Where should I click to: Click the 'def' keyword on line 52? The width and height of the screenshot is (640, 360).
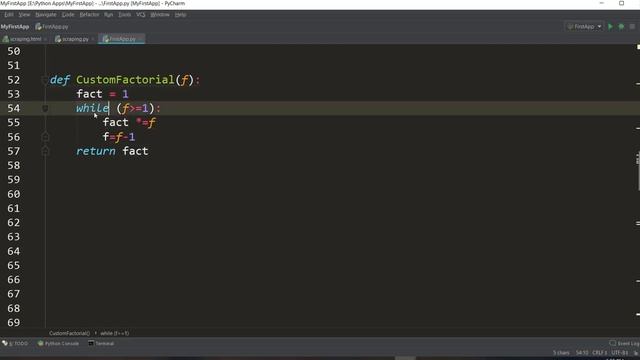click(x=60, y=80)
